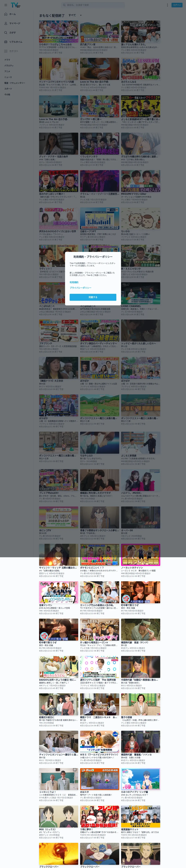
Task: Click the チャンファとホンジョン title text
Action: click(x=58, y=755)
